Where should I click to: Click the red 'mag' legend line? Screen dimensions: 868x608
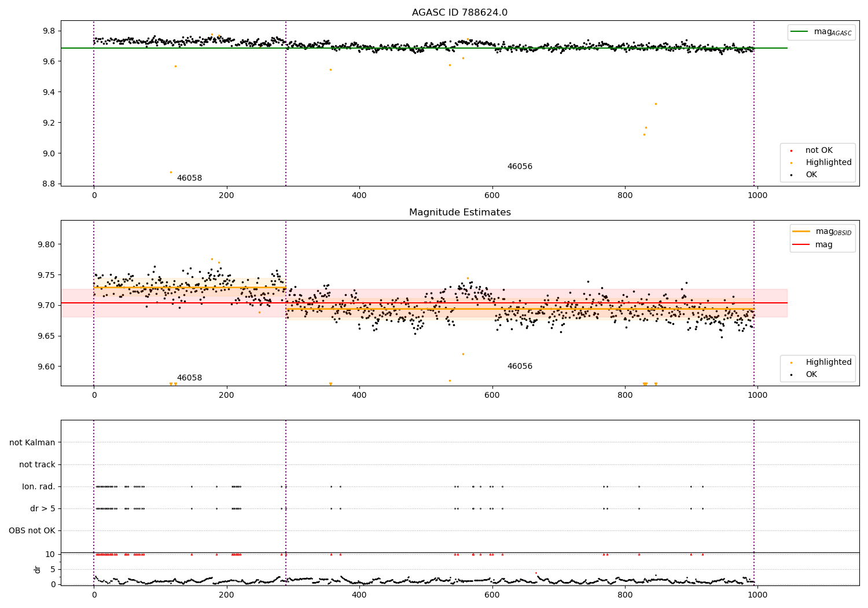[801, 245]
